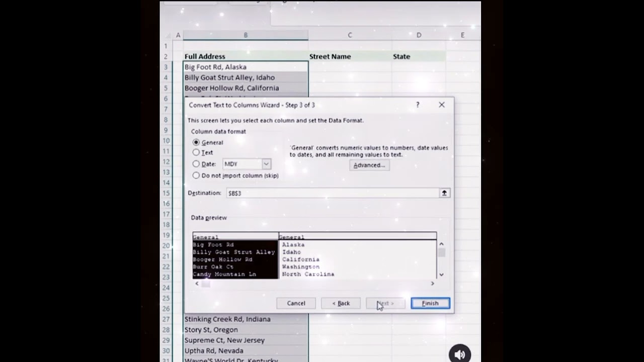This screenshot has height=362, width=644.
Task: Select the second General column in preview
Action: pos(357,237)
